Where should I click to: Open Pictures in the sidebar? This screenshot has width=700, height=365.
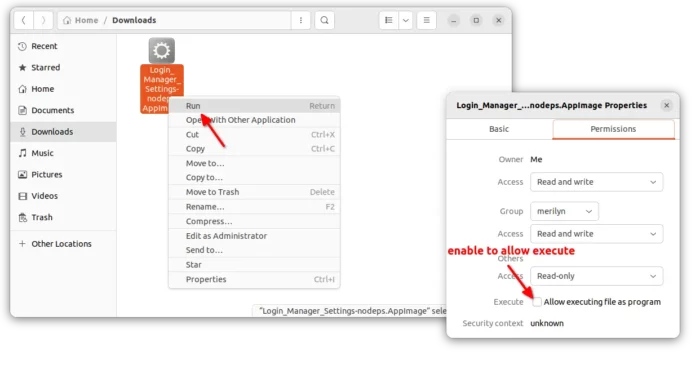click(63, 174)
